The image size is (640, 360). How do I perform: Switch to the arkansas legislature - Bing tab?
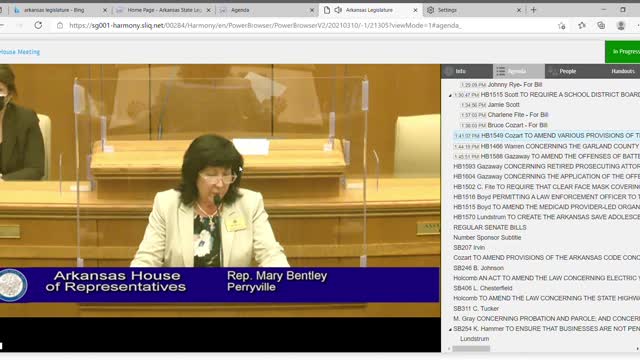pos(53,10)
